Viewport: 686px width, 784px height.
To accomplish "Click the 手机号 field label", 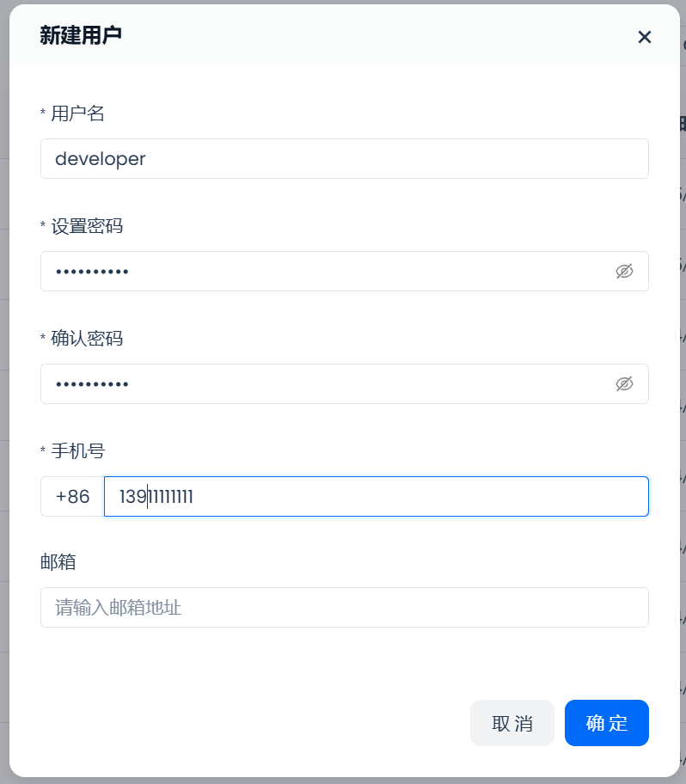I will pyautogui.click(x=77, y=451).
